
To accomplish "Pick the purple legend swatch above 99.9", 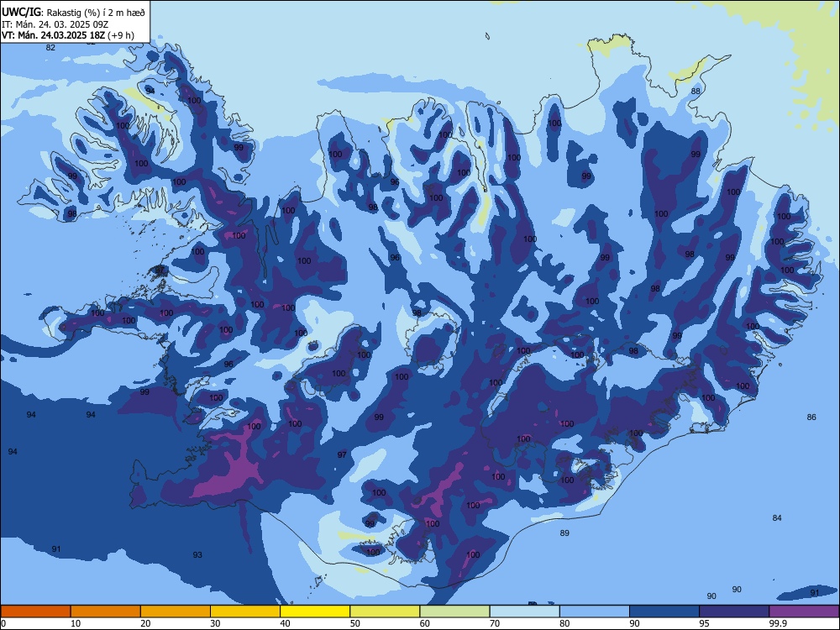I will coord(804,612).
